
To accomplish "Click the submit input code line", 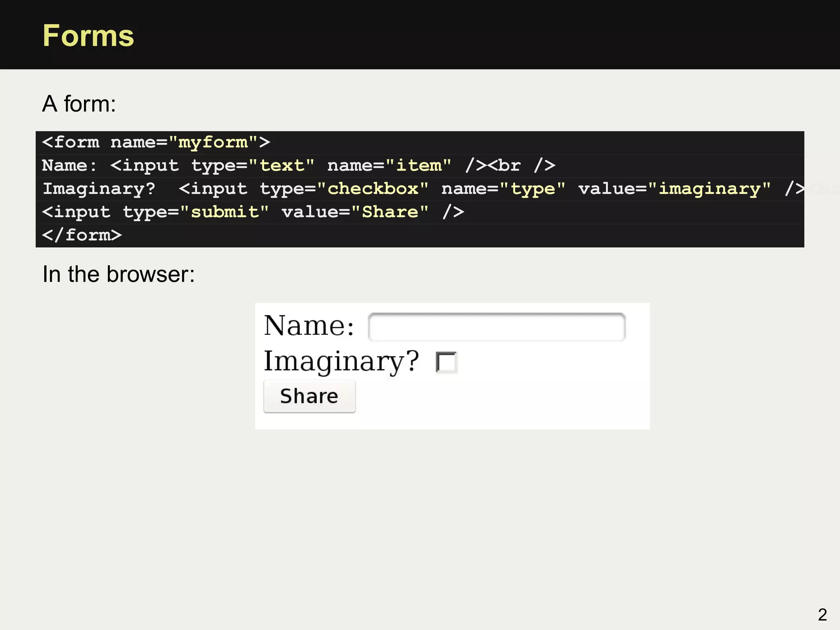I will 253,212.
